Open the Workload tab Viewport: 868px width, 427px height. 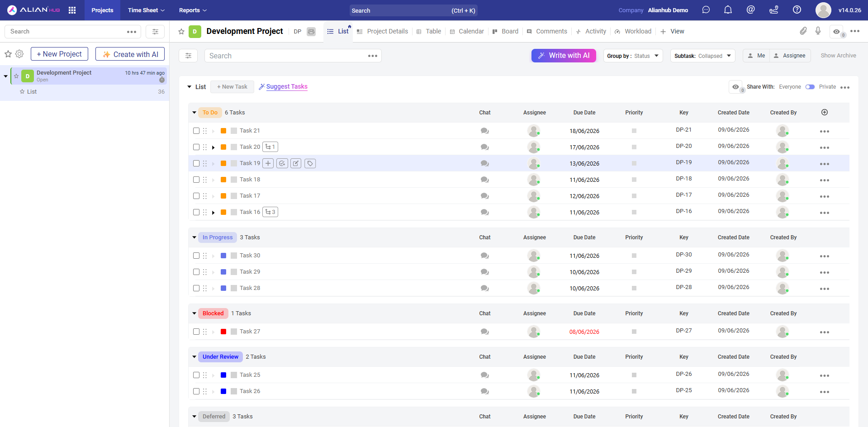[x=633, y=31]
